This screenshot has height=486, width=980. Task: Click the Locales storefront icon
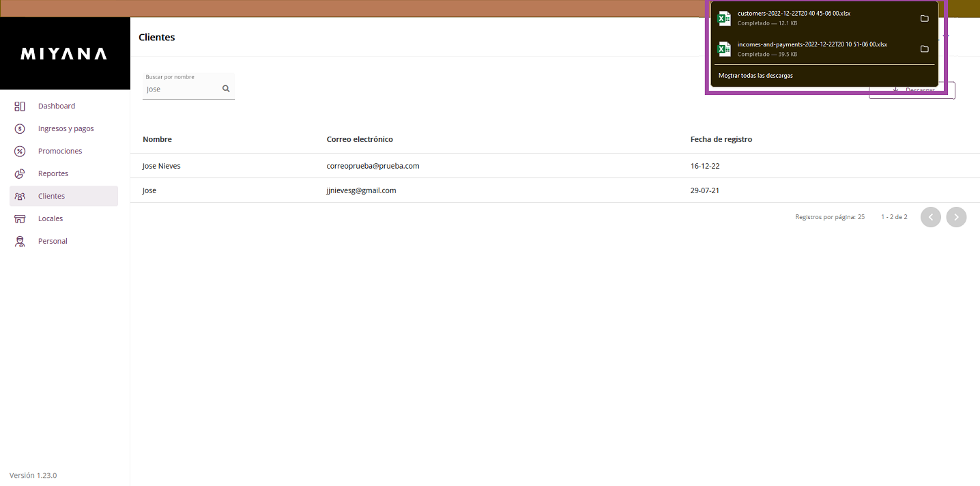click(x=20, y=218)
